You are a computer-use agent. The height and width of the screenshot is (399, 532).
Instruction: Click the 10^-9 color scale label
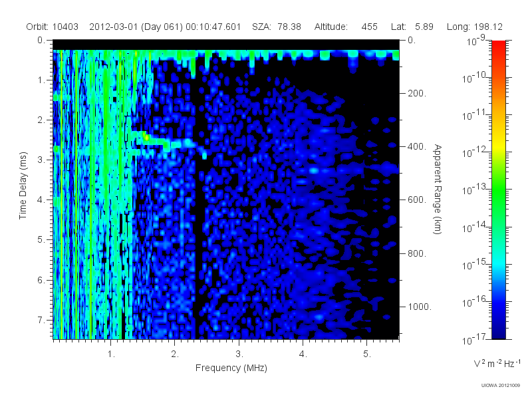click(476, 41)
